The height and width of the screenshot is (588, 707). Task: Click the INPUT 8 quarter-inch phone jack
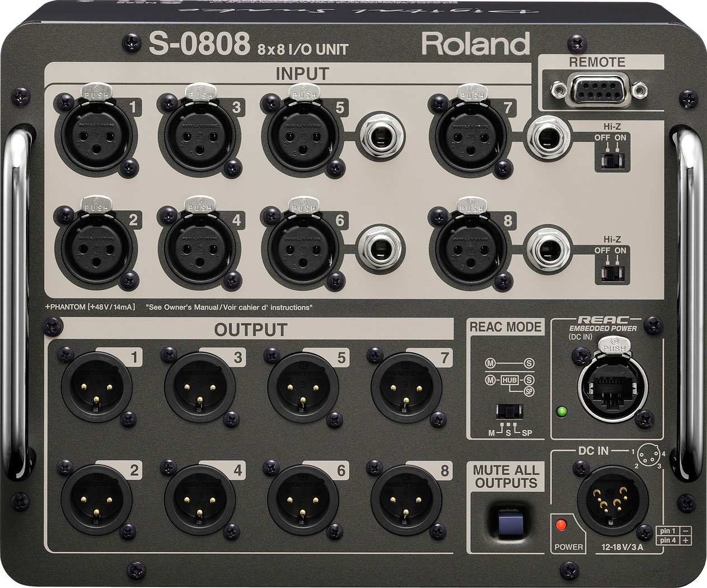(550, 250)
